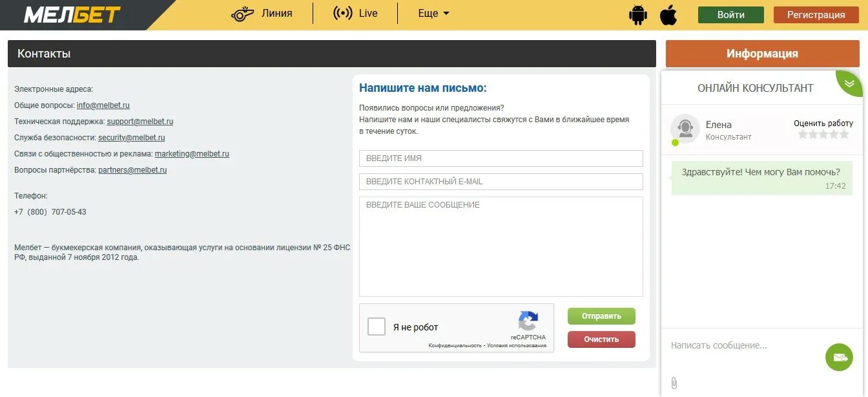
Task: Select the whistle icon next to Линия
Action: coord(242,12)
